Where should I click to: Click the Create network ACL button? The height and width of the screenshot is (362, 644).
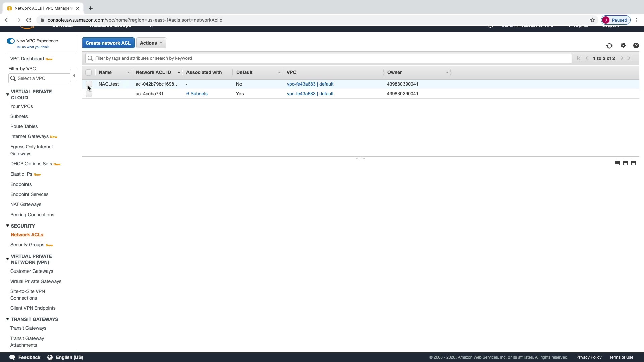pyautogui.click(x=108, y=43)
